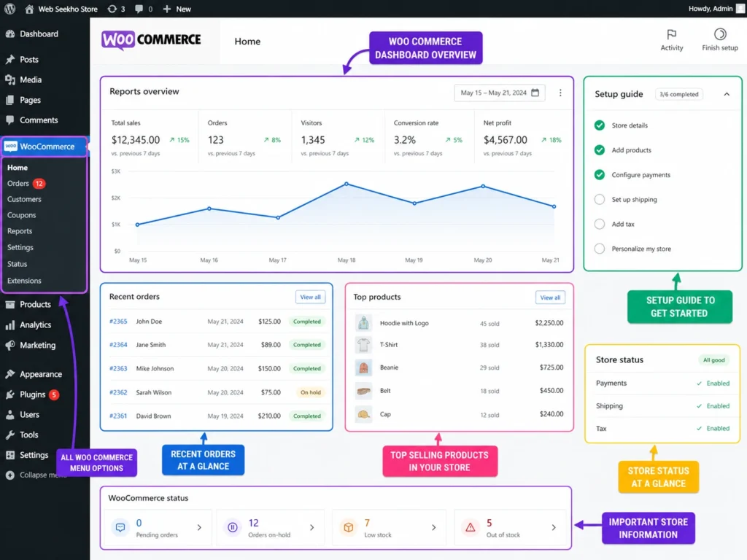Click the Marketing megaphone icon

tap(10, 345)
